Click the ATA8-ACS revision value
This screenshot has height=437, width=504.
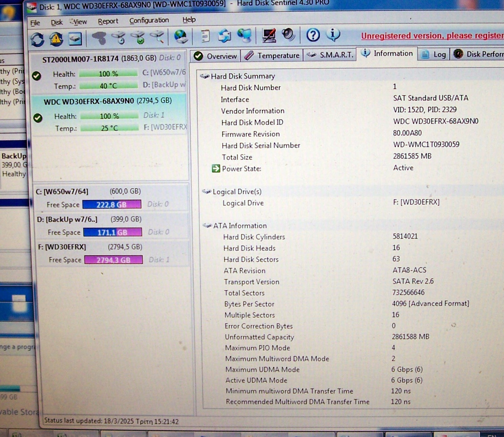point(409,270)
